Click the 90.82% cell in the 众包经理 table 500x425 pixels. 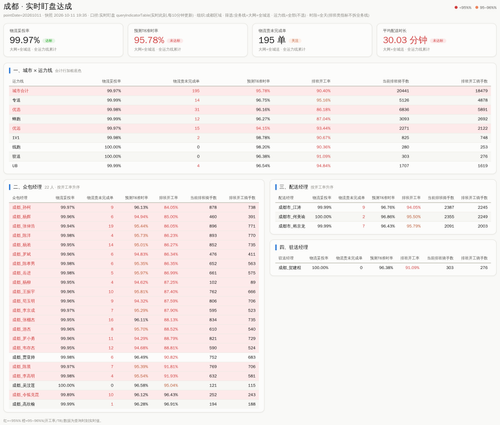tap(171, 357)
